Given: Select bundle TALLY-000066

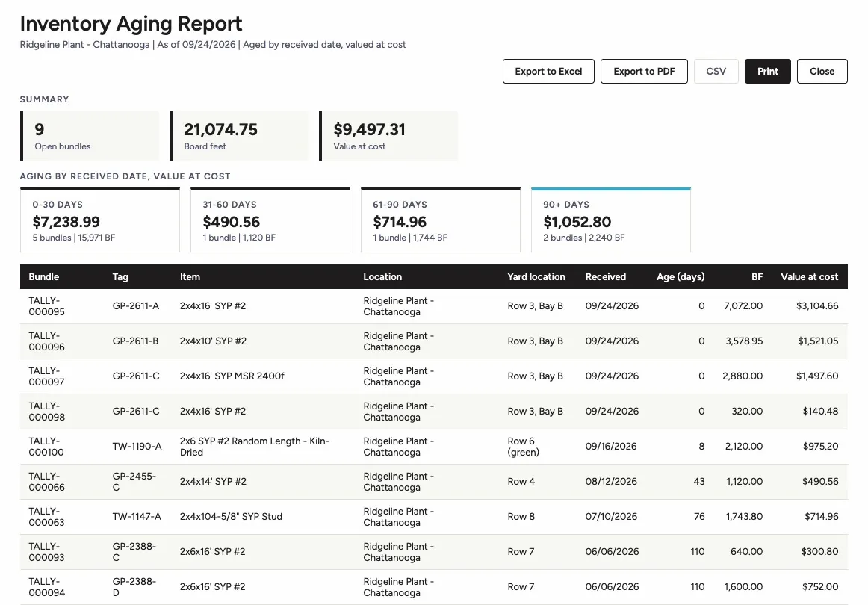Looking at the screenshot, I should 47,482.
